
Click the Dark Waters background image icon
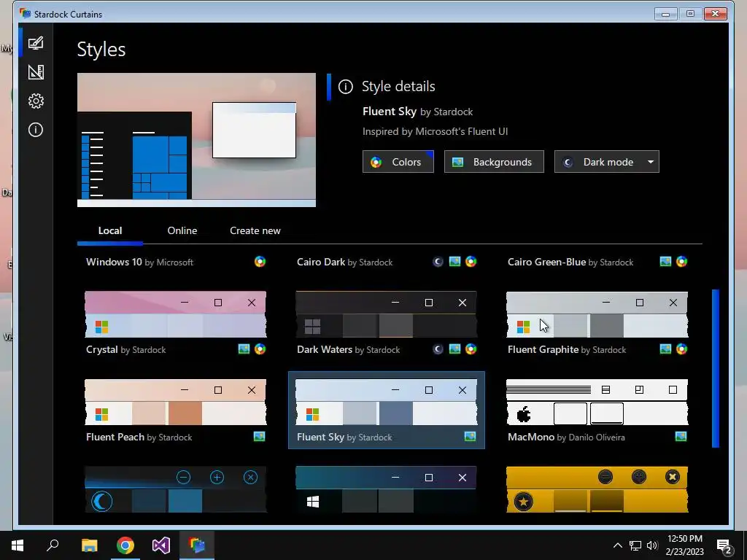coord(454,349)
